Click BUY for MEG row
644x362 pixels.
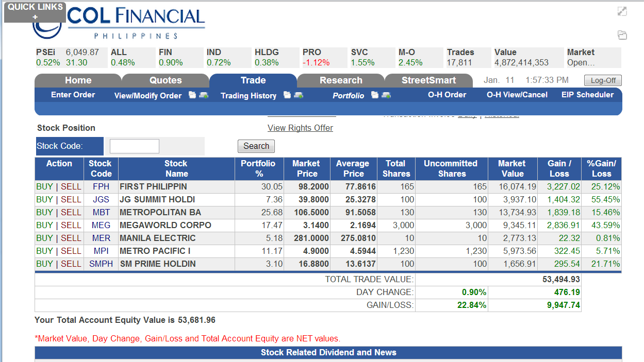point(44,225)
